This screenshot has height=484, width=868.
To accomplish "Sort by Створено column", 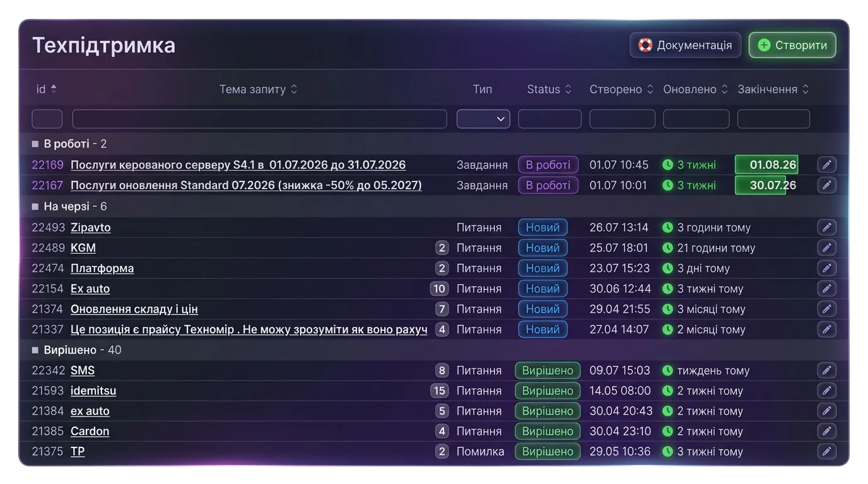I will coord(621,89).
